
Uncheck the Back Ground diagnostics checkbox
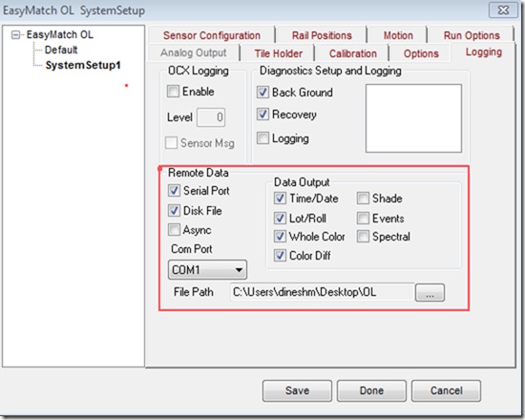[262, 92]
